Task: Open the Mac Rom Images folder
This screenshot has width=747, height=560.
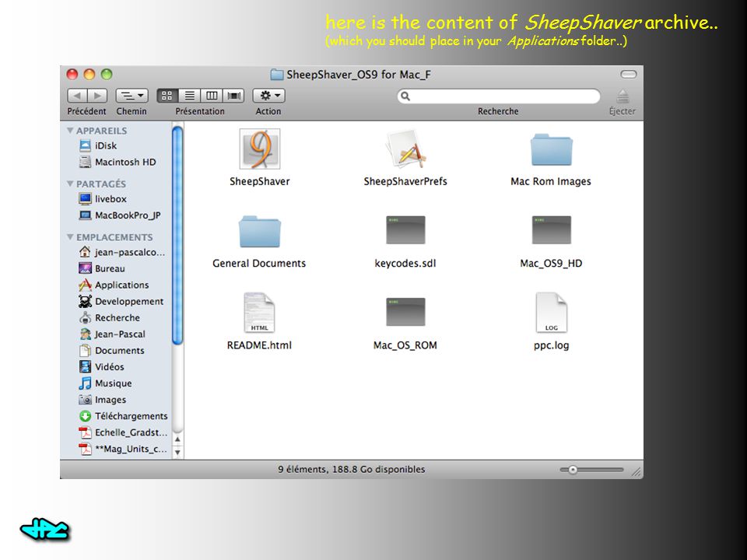Action: click(551, 149)
